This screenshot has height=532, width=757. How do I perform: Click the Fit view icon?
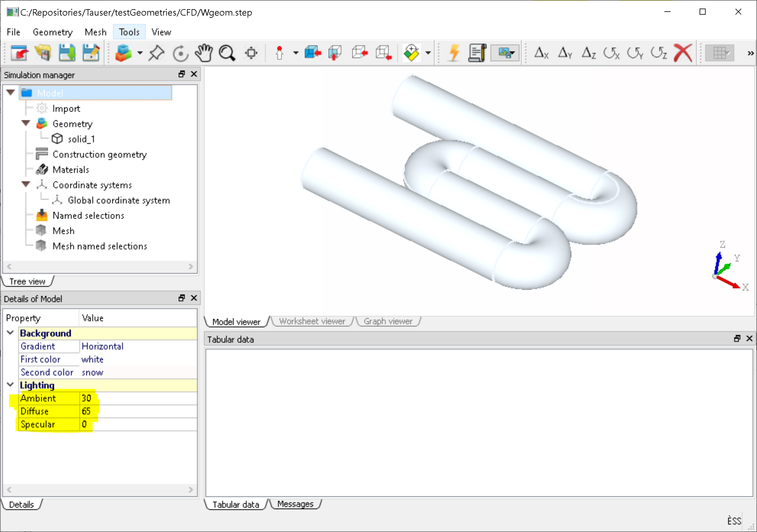pos(251,53)
